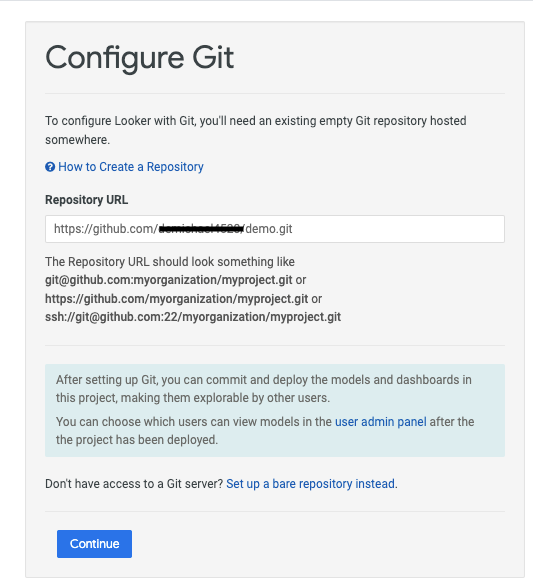Click the https://github.com/myorganization example URL text
The height and width of the screenshot is (585, 533).
click(x=176, y=298)
